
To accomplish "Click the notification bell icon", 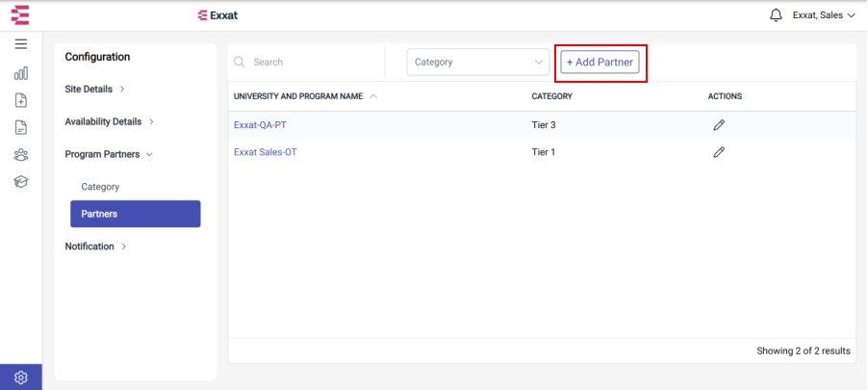I will click(x=777, y=15).
